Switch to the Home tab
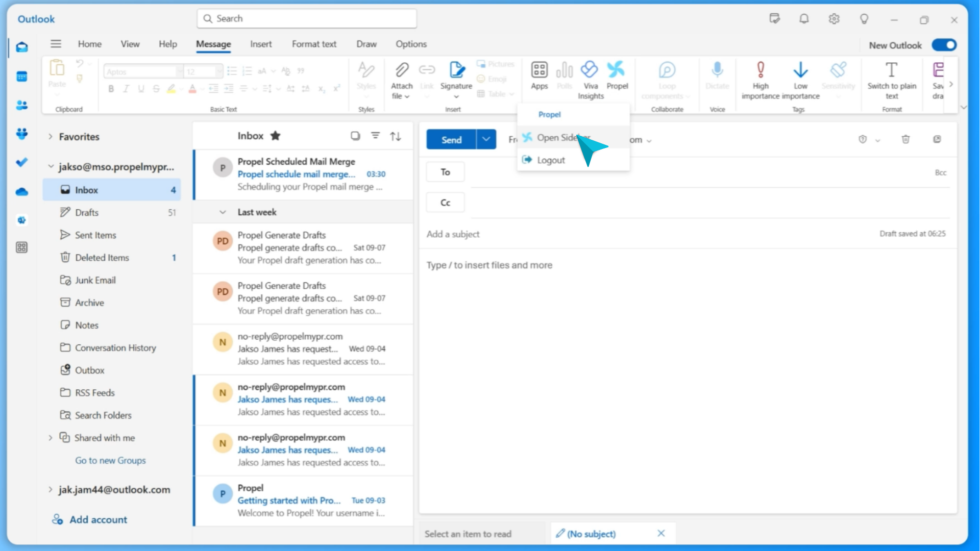 coord(89,44)
